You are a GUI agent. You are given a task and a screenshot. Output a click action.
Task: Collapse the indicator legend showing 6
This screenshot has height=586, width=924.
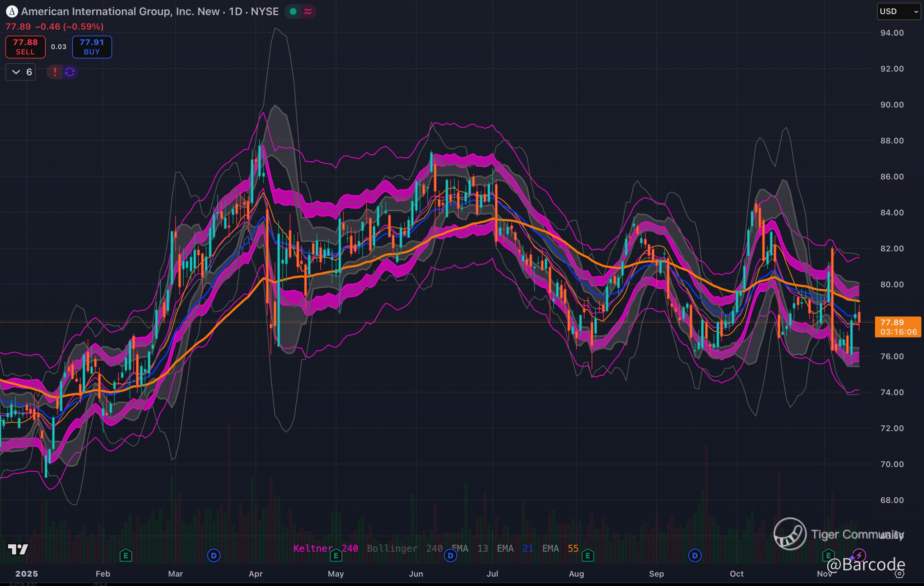(20, 72)
